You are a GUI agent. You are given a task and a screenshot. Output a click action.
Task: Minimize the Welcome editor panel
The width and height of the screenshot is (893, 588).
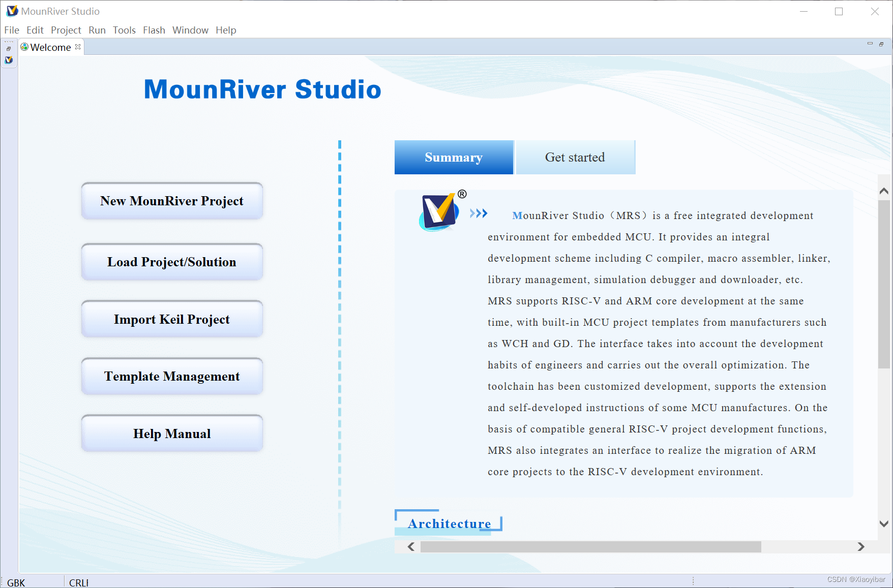[870, 44]
